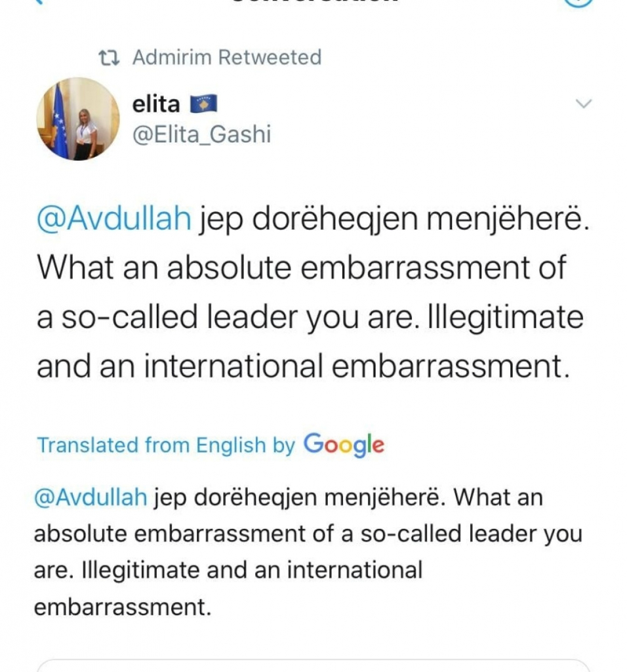Open the @Elita_Gashi handle
This screenshot has width=627, height=672.
click(202, 135)
